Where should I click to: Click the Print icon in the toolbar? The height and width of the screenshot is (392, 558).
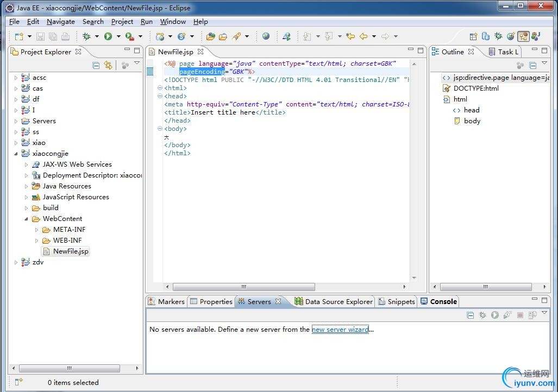click(66, 36)
